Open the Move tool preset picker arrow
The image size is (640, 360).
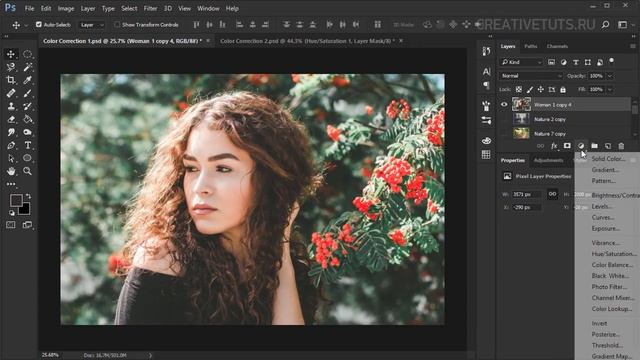(x=26, y=25)
